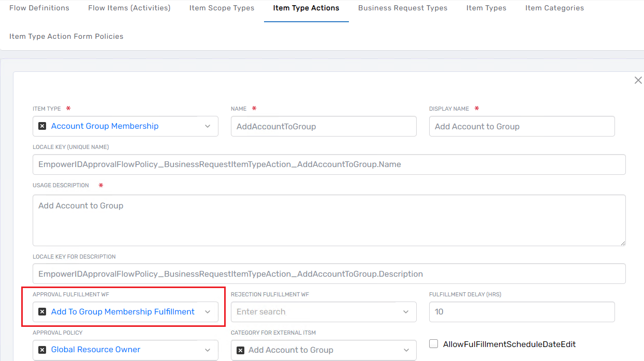Screen dimensions: 644x361
Task: Click Add To Group Membership Fulfillment link
Action: (123, 312)
